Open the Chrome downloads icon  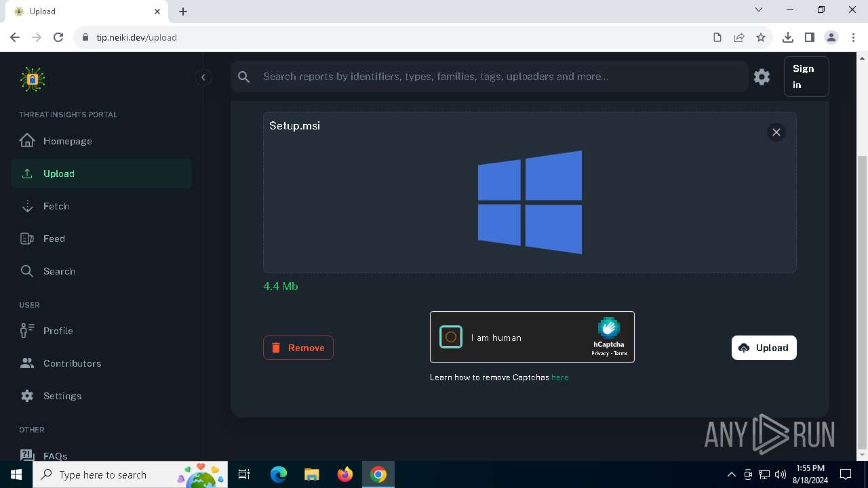tap(788, 37)
